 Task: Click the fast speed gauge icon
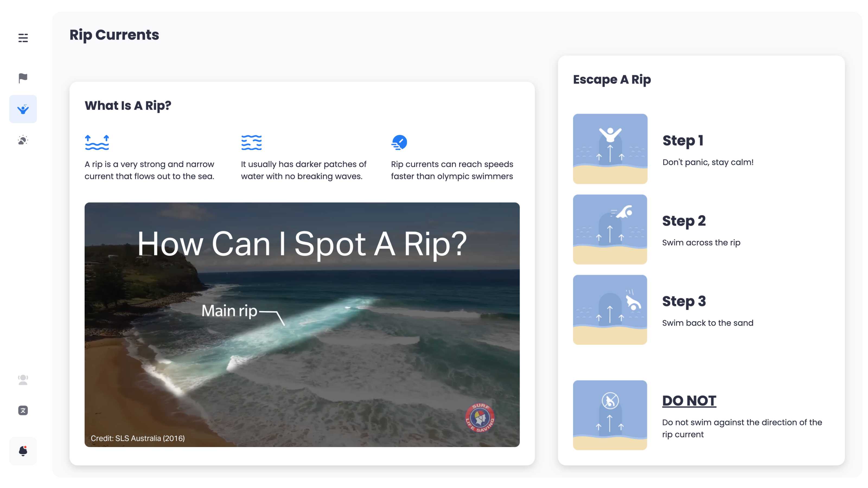(399, 142)
